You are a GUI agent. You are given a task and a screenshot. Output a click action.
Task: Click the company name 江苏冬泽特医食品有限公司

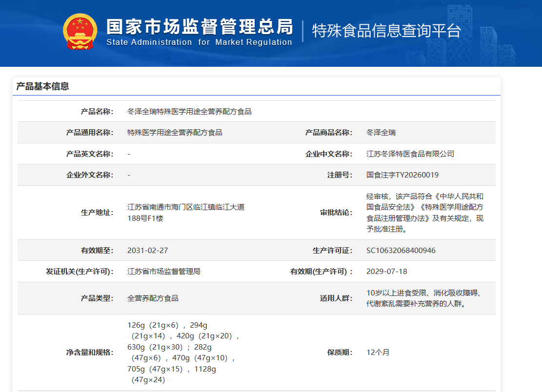[410, 154]
